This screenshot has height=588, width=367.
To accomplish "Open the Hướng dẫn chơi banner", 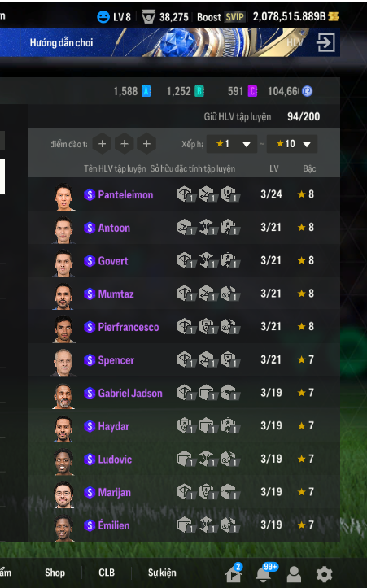I will pos(61,42).
